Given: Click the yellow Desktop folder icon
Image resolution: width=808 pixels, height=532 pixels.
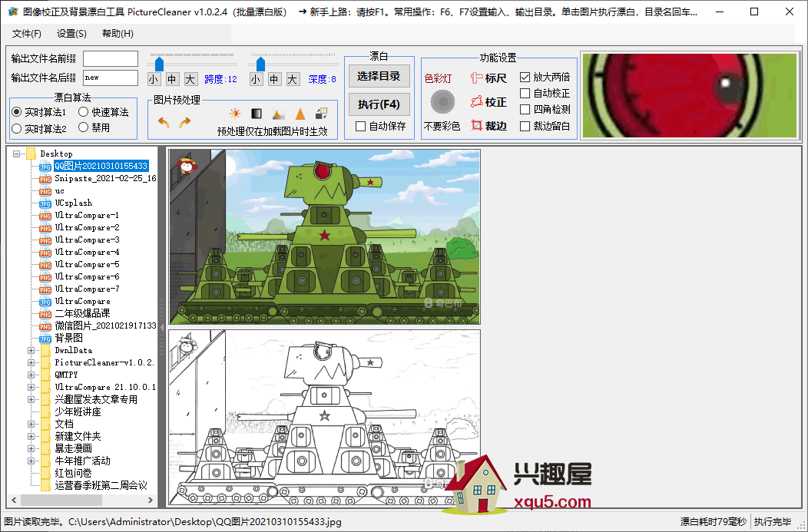Looking at the screenshot, I should click(x=31, y=154).
